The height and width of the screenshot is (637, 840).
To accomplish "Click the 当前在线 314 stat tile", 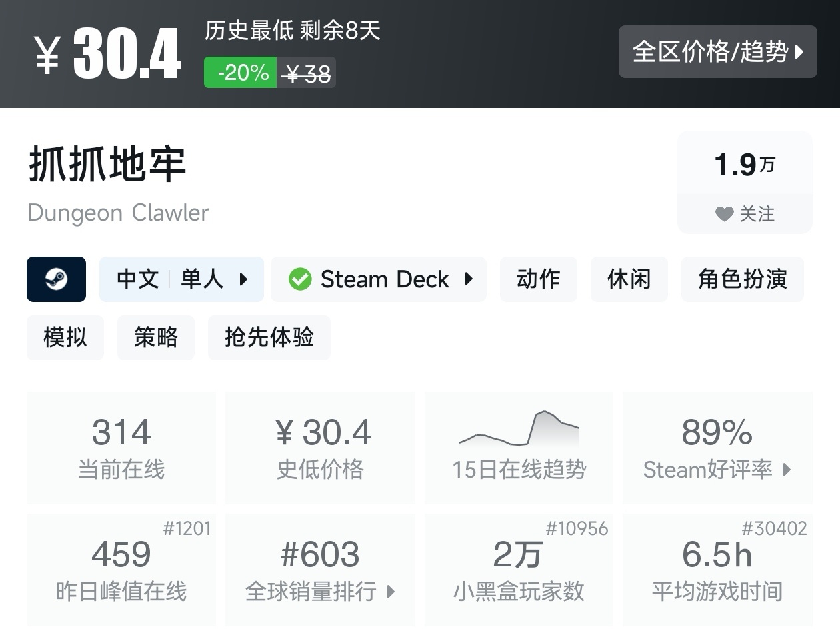I will point(121,448).
